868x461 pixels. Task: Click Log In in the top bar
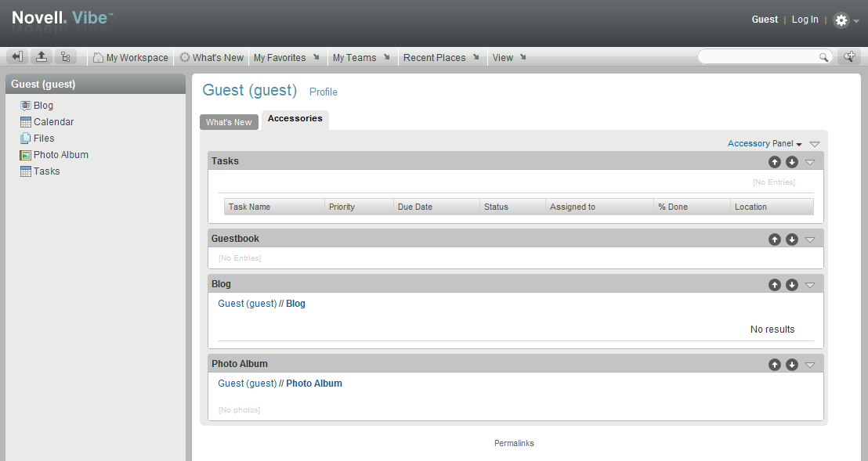[805, 19]
